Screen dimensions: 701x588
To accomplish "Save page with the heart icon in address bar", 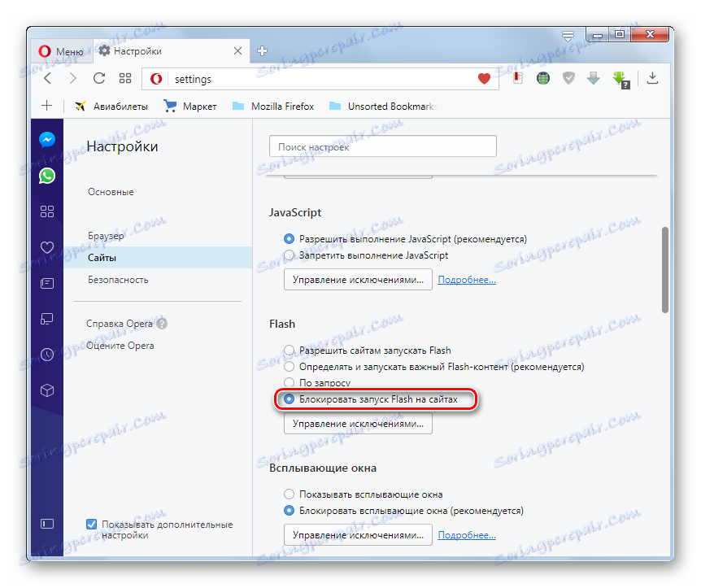I will coord(483,78).
